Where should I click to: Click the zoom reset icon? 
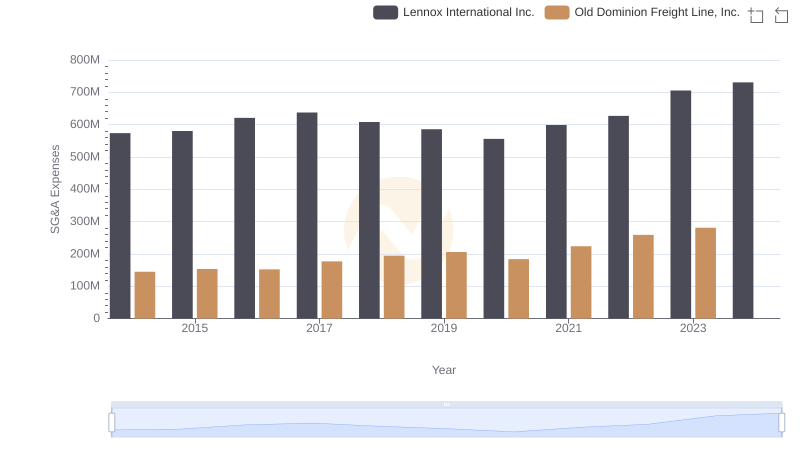[781, 15]
